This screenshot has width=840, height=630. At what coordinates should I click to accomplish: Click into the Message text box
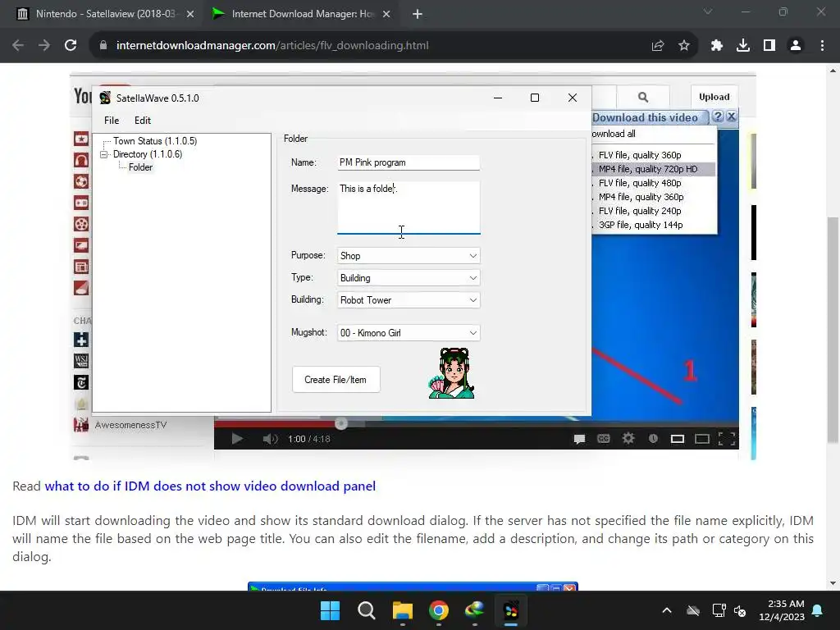409,208
